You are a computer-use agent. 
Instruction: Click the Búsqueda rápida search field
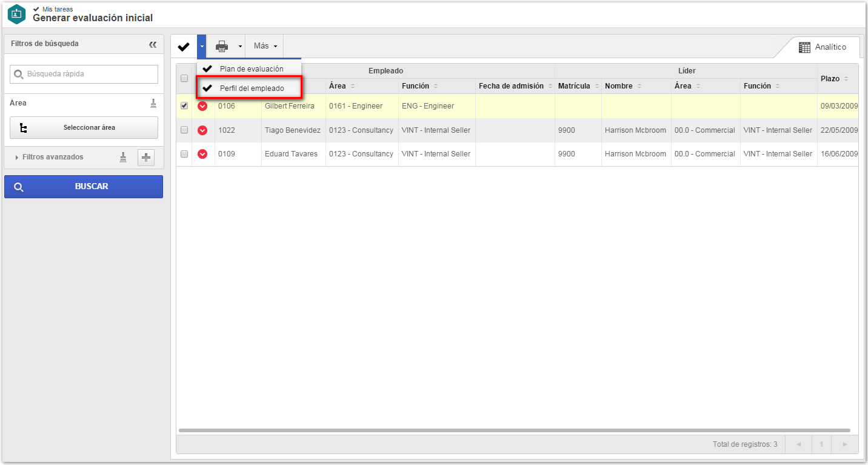(x=84, y=74)
